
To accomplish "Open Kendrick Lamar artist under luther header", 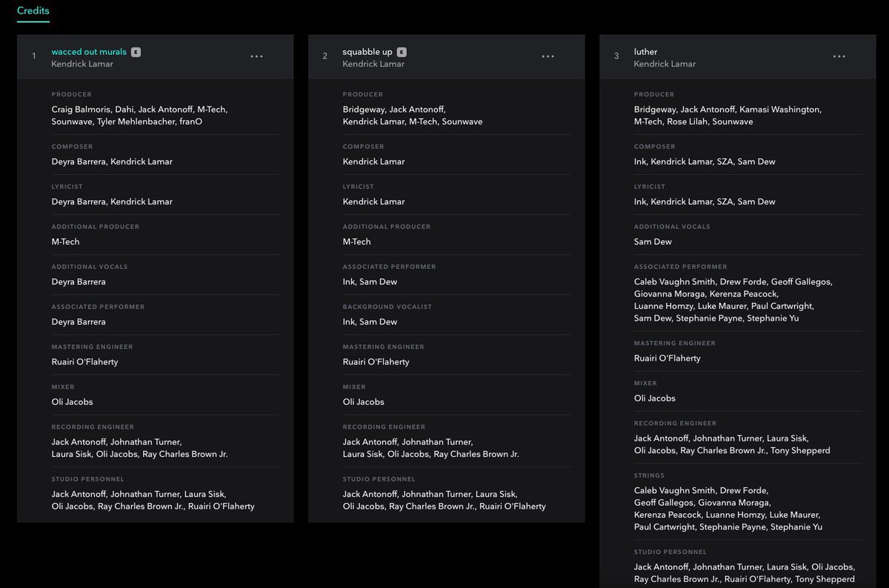I will [665, 64].
